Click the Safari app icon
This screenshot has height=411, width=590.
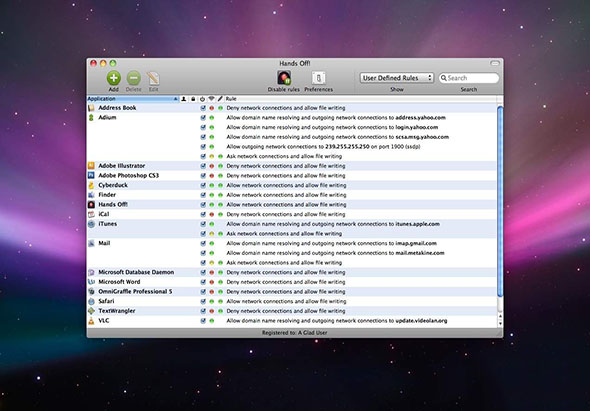(x=91, y=301)
